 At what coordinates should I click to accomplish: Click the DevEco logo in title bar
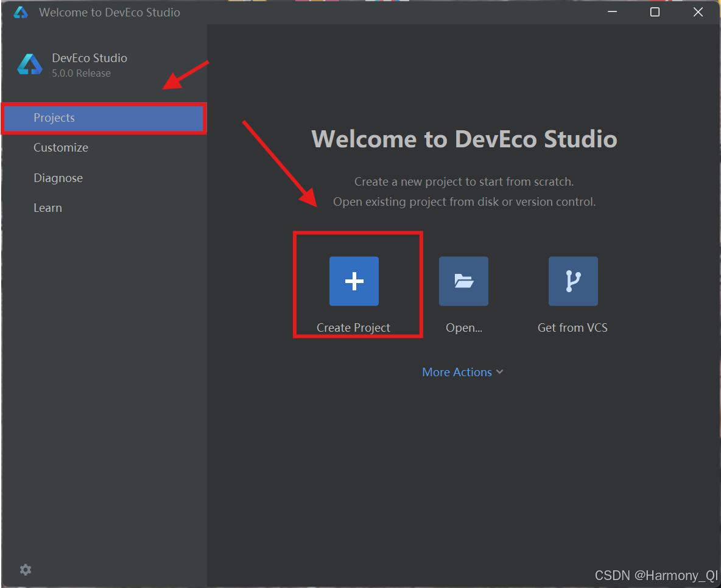coord(21,12)
